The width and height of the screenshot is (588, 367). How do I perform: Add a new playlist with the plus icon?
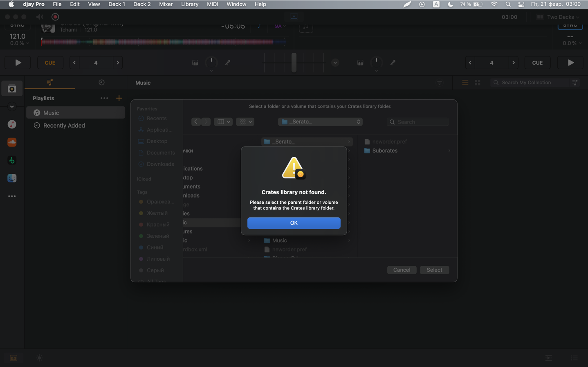[119, 98]
